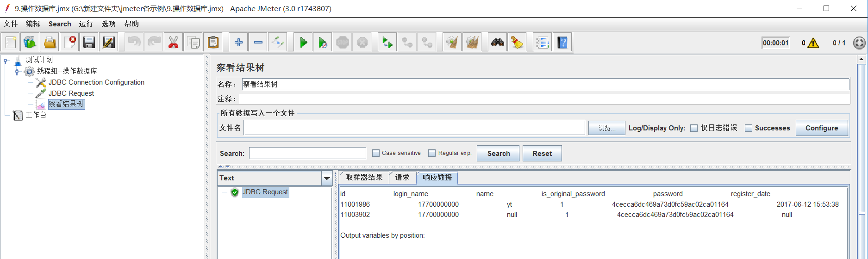Click the Toggle enable/disable icon
Screen dimensions: 868x259
click(278, 43)
